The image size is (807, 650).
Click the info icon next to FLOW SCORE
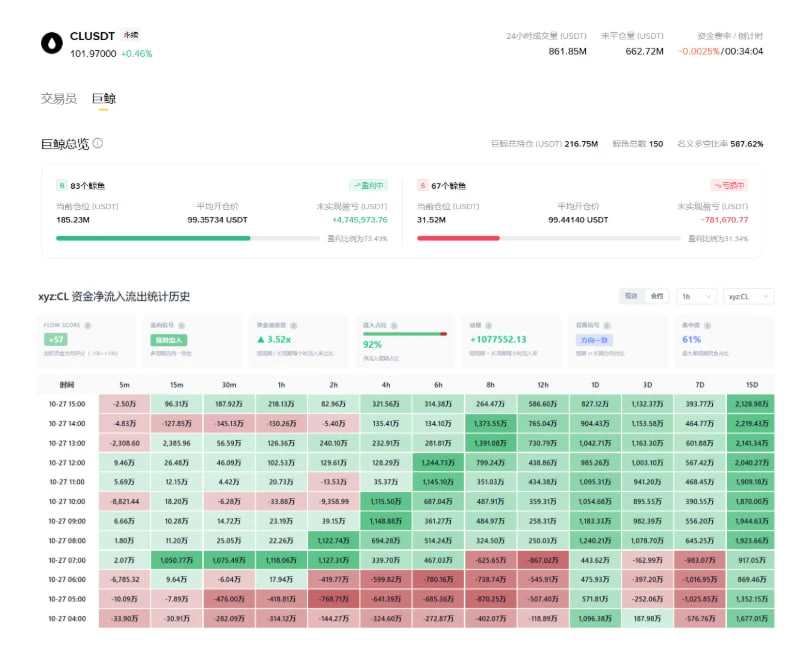tap(87, 325)
